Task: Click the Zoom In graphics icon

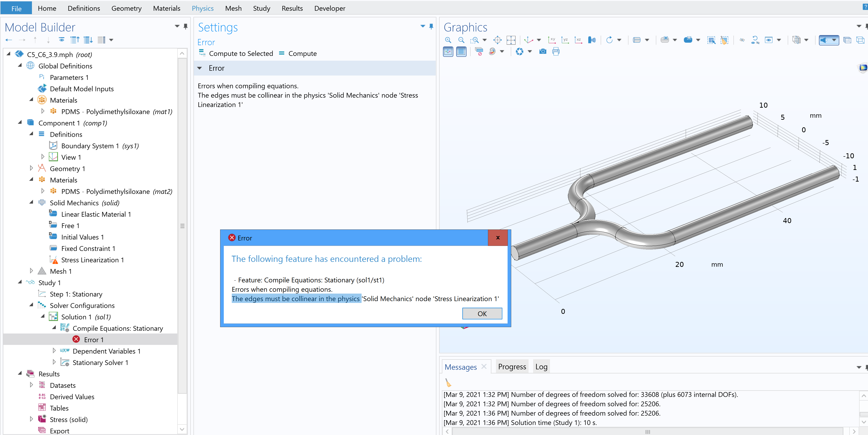Action: pos(448,40)
